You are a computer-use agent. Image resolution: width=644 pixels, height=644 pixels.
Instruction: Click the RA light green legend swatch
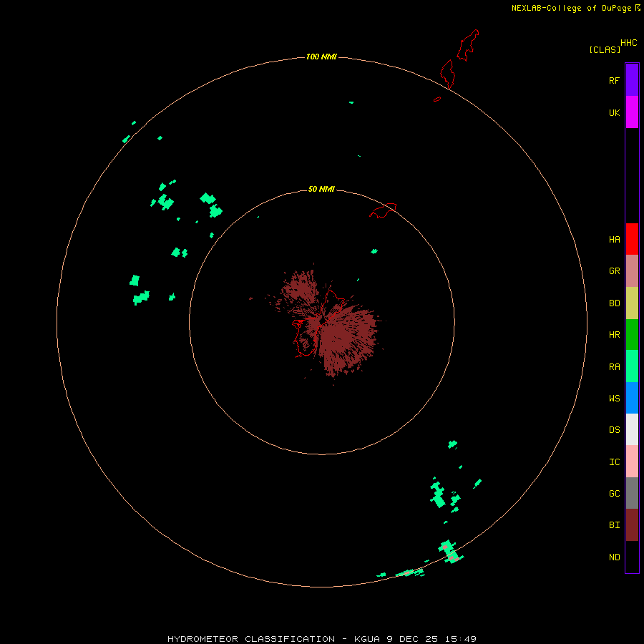pos(632,366)
